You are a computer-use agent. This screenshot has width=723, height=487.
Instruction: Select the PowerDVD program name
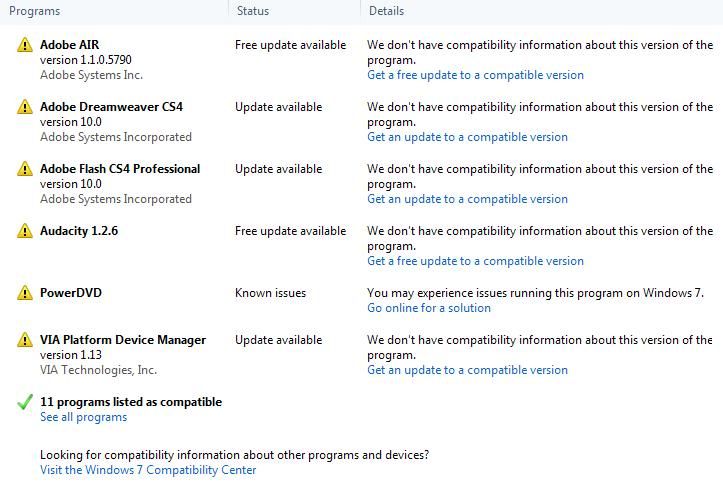tap(71, 293)
